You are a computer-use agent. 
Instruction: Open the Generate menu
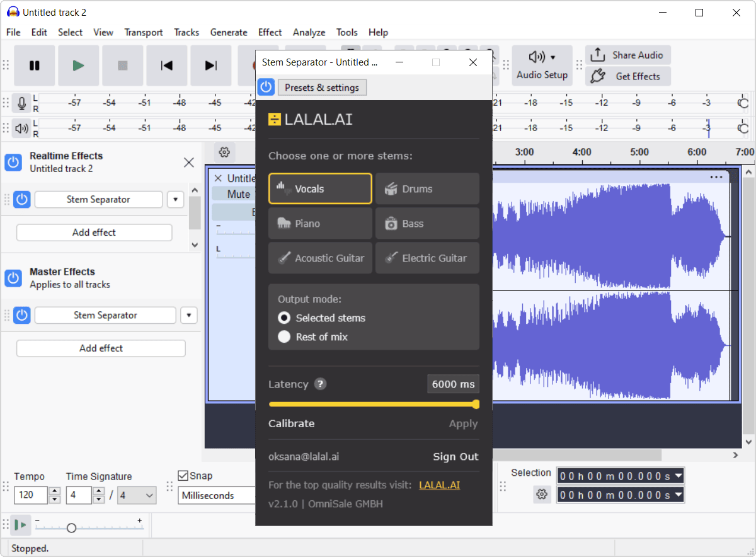(229, 32)
